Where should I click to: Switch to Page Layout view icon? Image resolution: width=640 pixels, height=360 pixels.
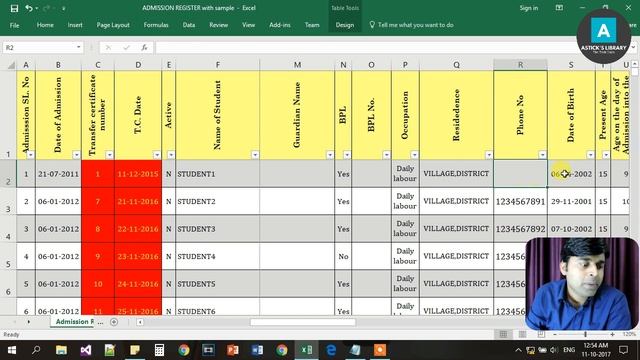pyautogui.click(x=522, y=334)
